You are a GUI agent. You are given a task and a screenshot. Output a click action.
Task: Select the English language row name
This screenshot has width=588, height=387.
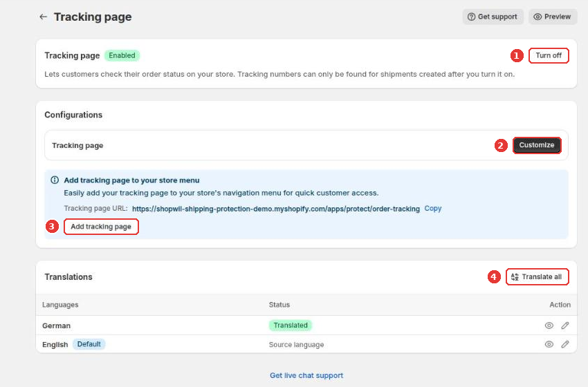pyautogui.click(x=55, y=344)
